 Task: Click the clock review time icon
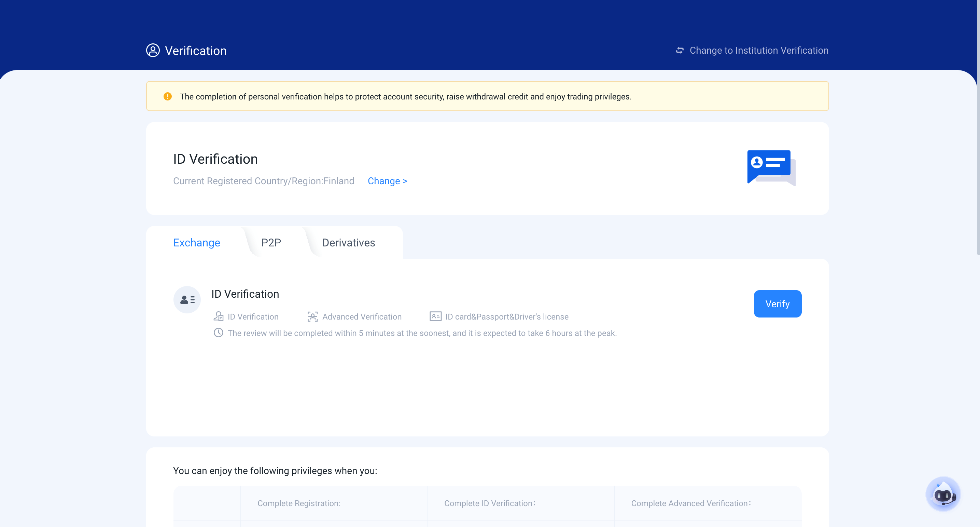click(219, 333)
